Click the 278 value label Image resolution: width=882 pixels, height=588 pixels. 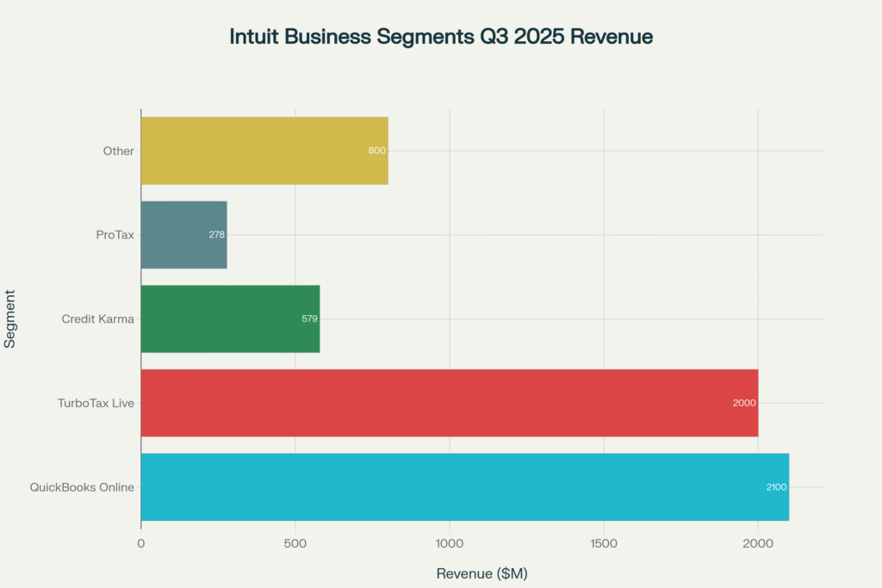pos(216,234)
